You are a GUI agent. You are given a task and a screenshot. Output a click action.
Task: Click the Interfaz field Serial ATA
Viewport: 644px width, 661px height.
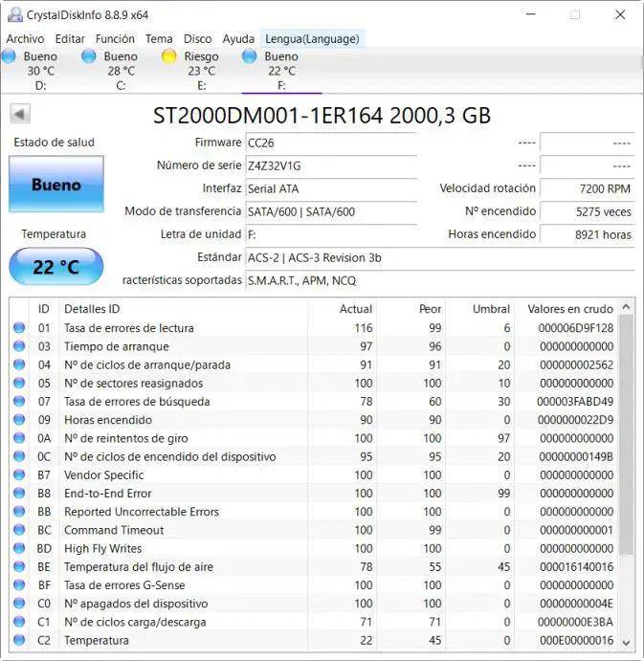pyautogui.click(x=331, y=188)
